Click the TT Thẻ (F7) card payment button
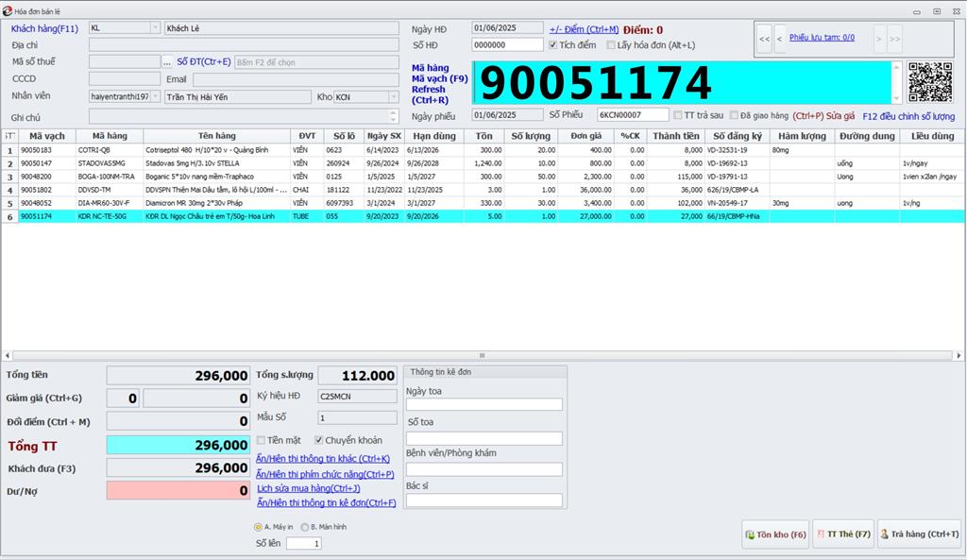 coord(842,535)
